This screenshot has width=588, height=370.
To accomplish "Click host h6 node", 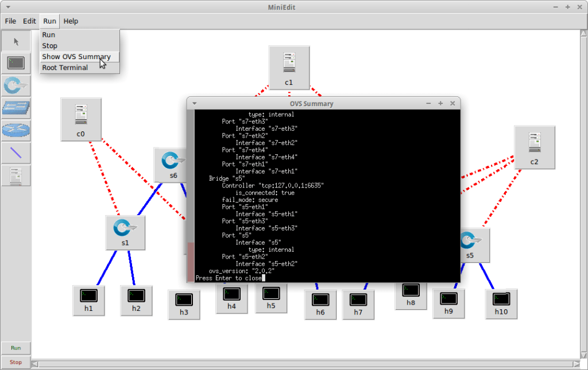I will click(320, 305).
